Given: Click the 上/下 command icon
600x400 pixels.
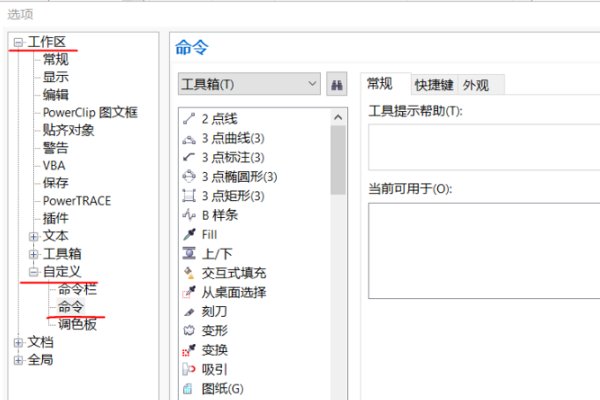Looking at the screenshot, I should tap(189, 253).
